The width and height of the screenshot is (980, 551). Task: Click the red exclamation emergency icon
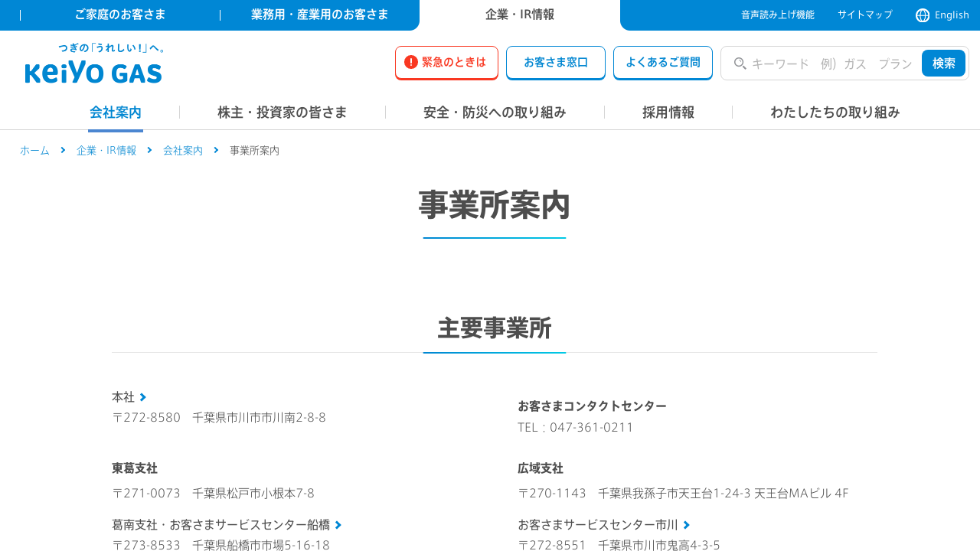click(x=411, y=62)
